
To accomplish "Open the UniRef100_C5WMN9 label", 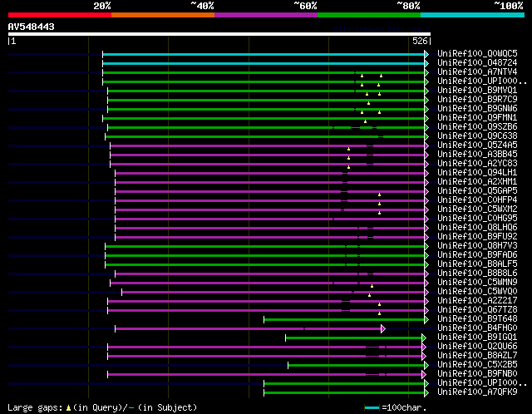I will pos(477,283).
